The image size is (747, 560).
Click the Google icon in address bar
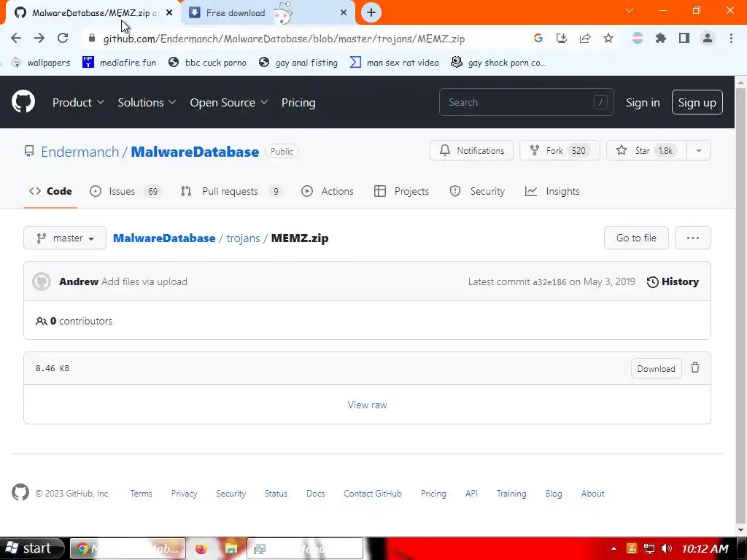538,38
